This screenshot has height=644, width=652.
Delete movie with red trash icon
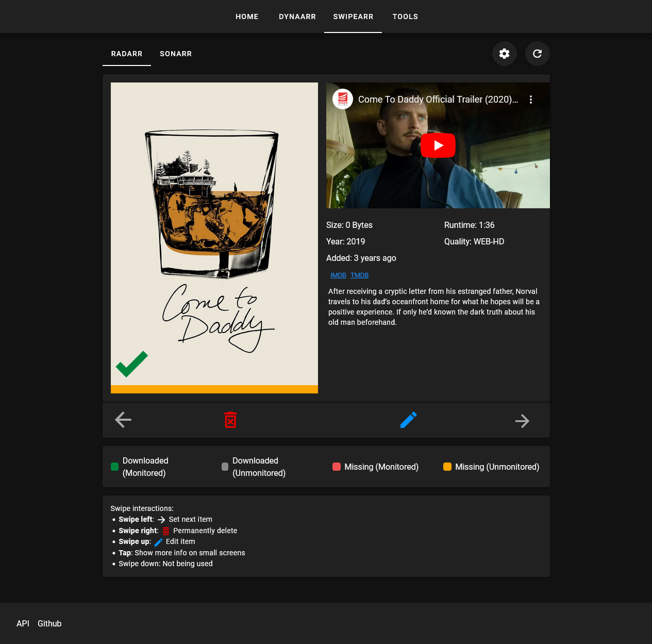[230, 420]
